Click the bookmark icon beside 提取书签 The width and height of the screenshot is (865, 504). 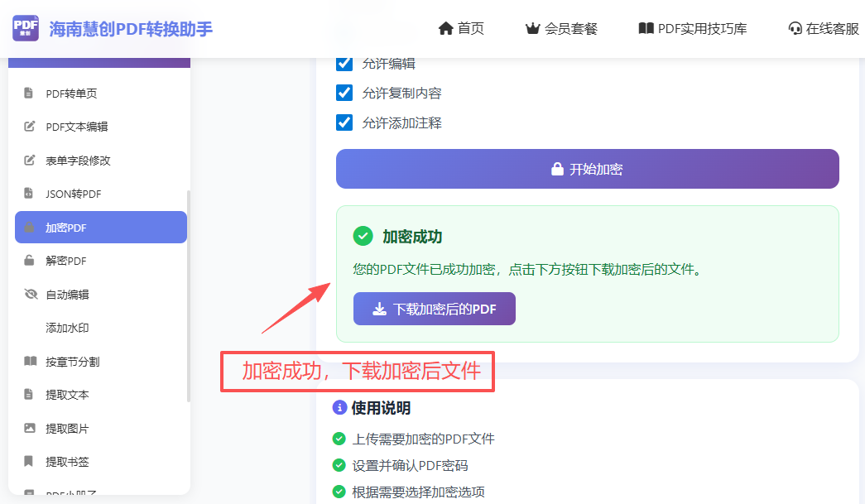point(29,461)
